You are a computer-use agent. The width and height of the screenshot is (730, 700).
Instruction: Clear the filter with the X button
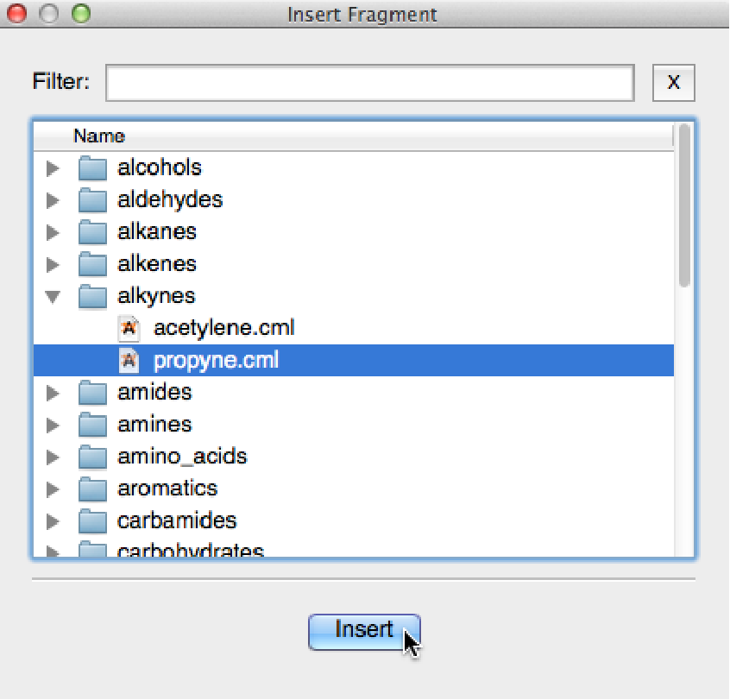tap(674, 83)
